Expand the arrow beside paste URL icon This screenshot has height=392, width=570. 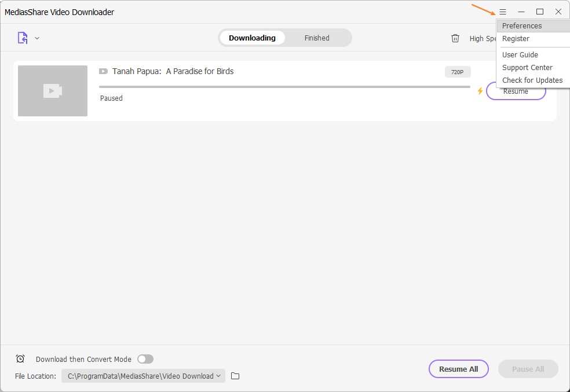(x=37, y=38)
